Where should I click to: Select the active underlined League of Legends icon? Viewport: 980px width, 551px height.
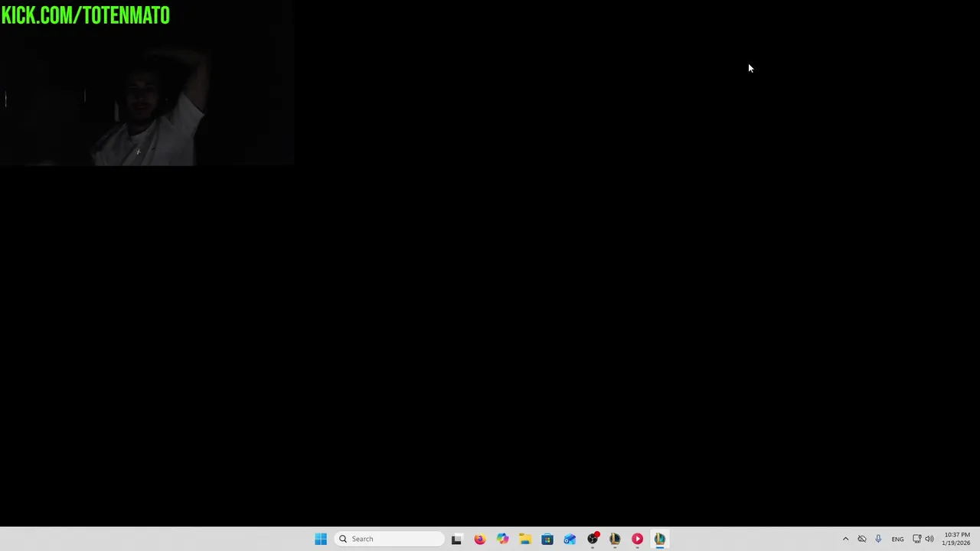point(660,539)
